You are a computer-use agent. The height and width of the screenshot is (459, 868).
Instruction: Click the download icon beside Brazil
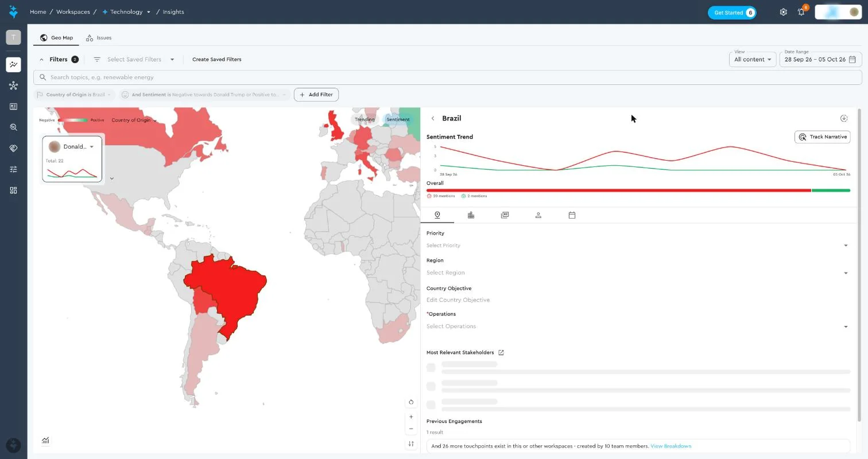tap(844, 118)
